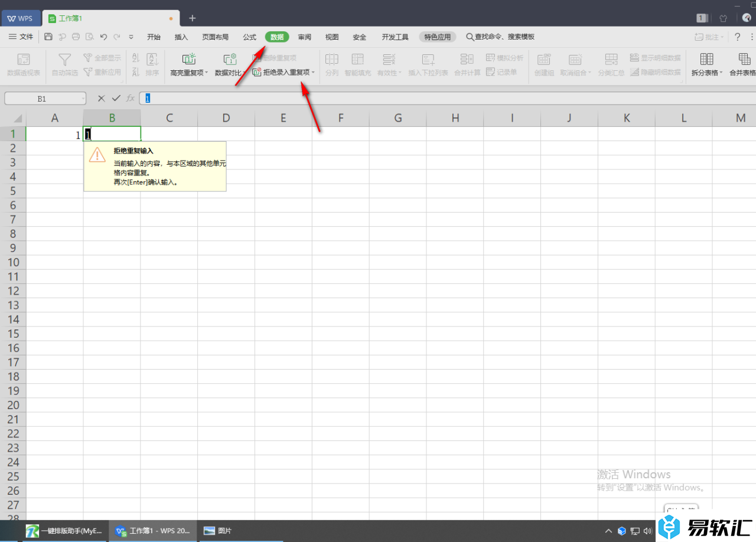Click the Print icon in quick access toolbar
Viewport: 756px width, 542px height.
(76, 37)
